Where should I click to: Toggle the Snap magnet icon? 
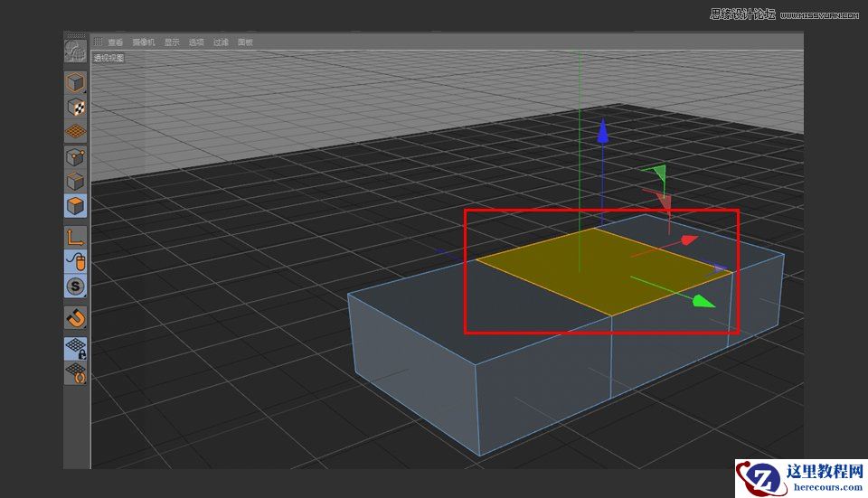pos(75,318)
